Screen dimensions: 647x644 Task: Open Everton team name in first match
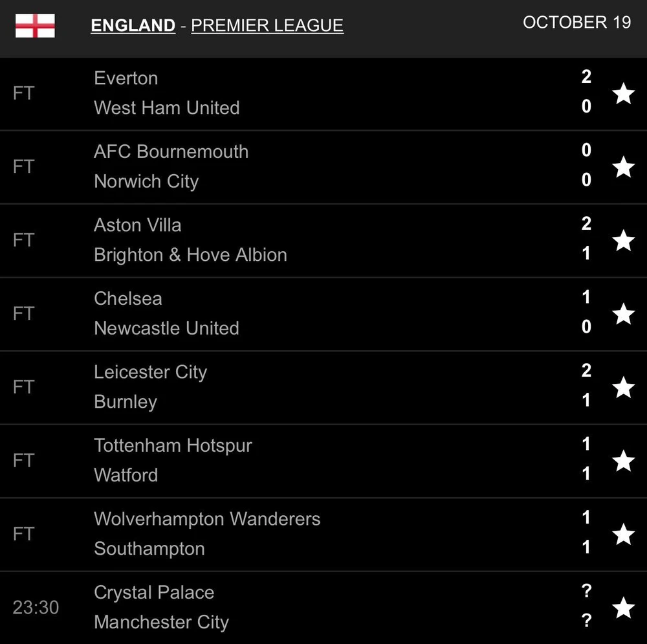coord(126,78)
